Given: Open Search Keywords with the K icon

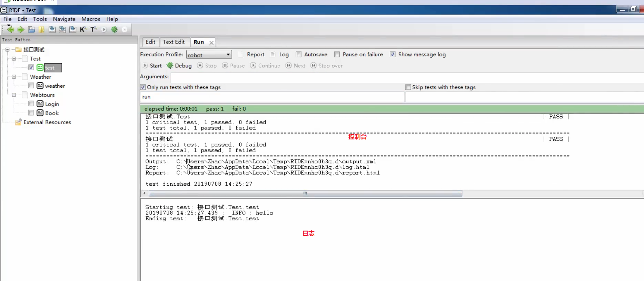Looking at the screenshot, I should tap(83, 29).
